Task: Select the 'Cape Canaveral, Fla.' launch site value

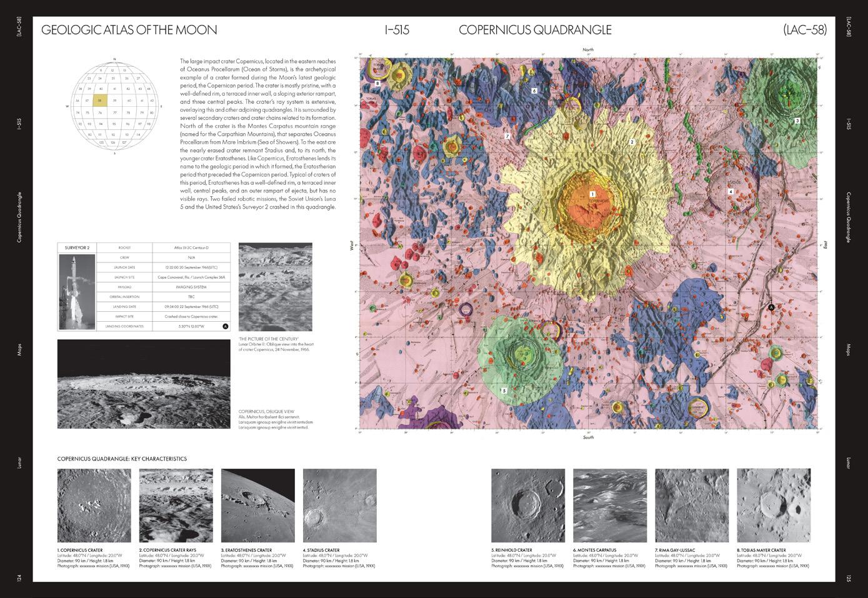Action: (x=192, y=277)
